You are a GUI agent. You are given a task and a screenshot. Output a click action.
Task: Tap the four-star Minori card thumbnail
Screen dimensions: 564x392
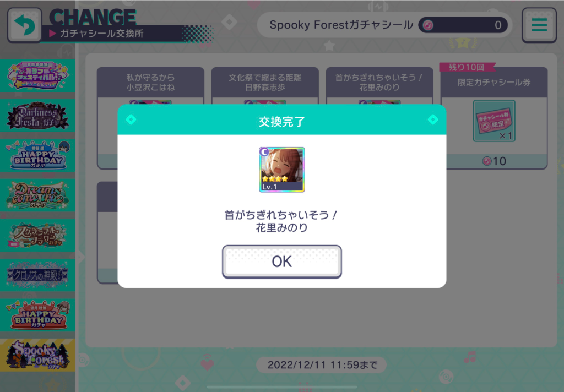pos(281,170)
